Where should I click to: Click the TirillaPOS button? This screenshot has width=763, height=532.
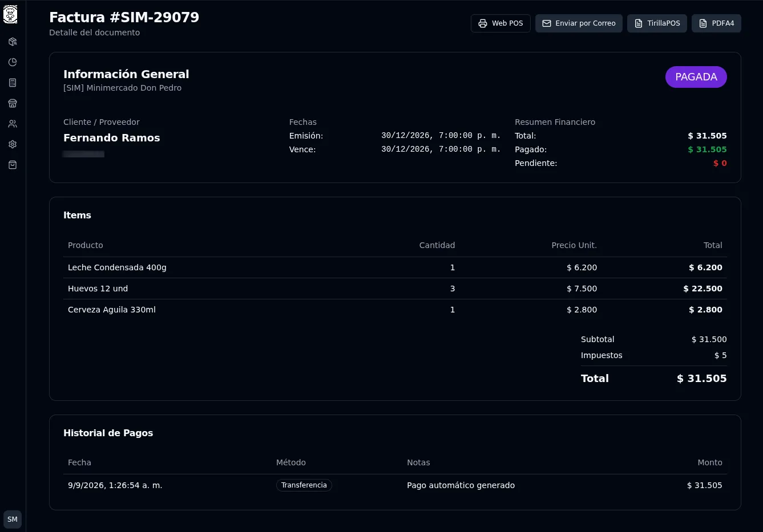coord(657,23)
